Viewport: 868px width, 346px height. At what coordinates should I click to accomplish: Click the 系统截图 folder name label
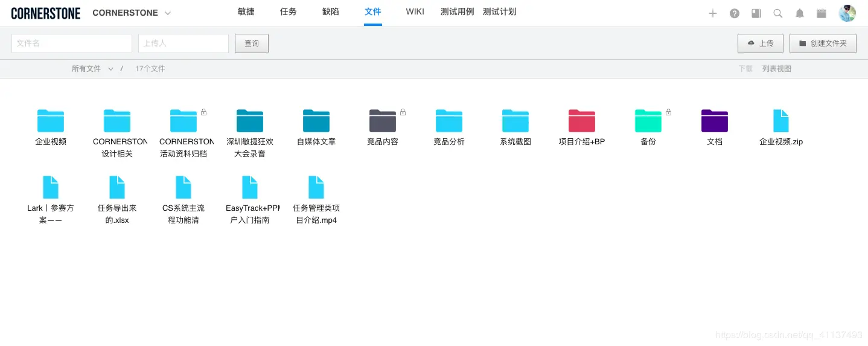point(515,142)
